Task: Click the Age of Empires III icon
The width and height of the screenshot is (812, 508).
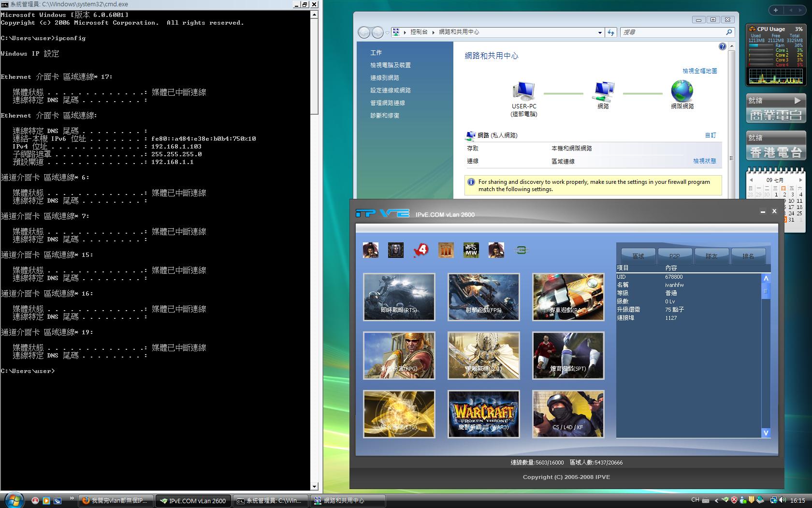Action: pos(446,250)
